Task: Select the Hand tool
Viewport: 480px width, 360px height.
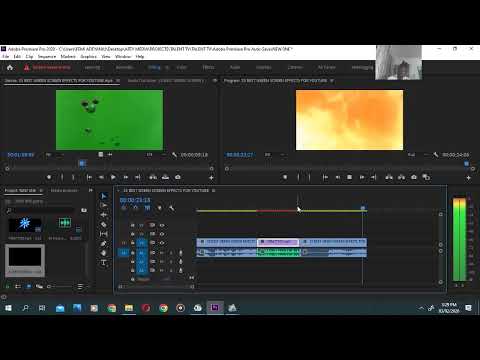Action: point(104,253)
